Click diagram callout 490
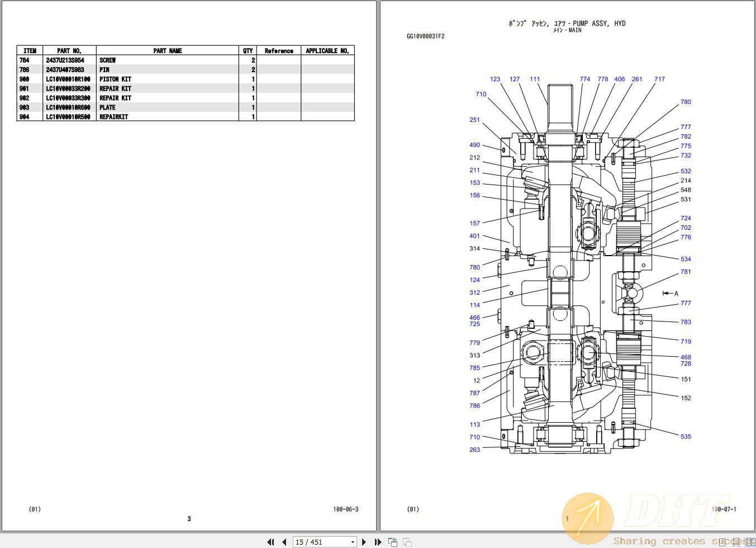This screenshot has height=548, width=756. (474, 145)
